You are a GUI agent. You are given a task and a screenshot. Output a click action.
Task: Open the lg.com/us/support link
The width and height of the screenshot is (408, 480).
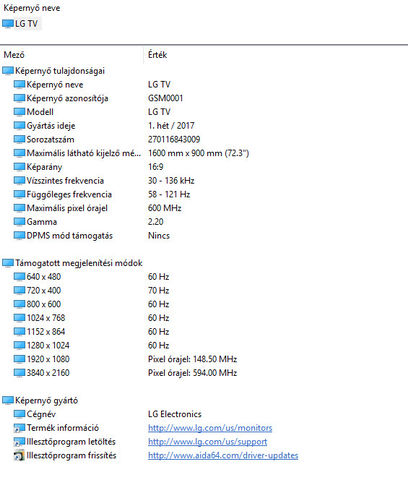click(207, 442)
